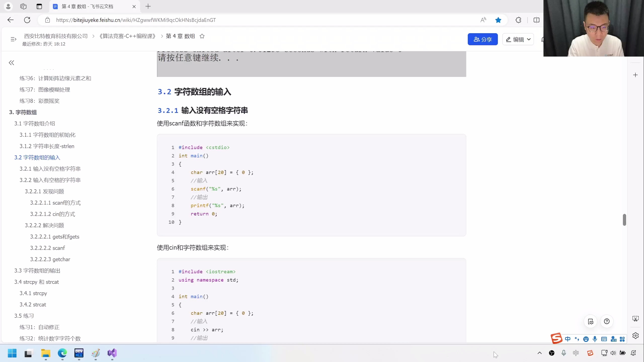644x362 pixels.
Task: Open the settings gear on right edge
Action: (635, 336)
